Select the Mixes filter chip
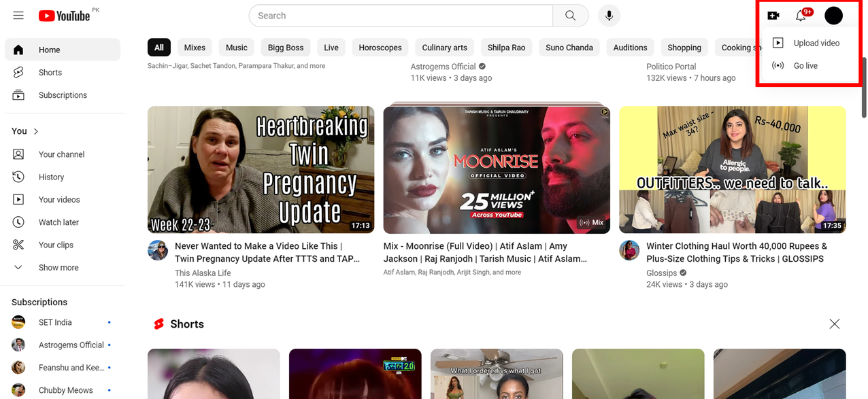 click(195, 48)
